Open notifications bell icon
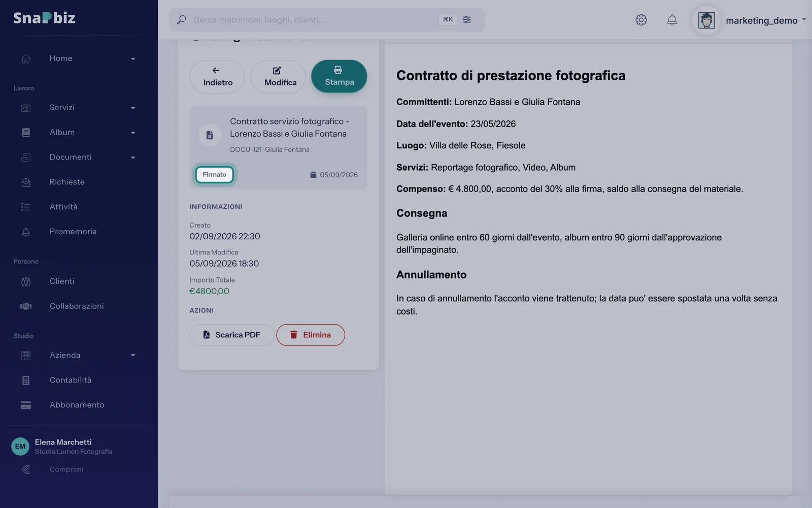 672,20
